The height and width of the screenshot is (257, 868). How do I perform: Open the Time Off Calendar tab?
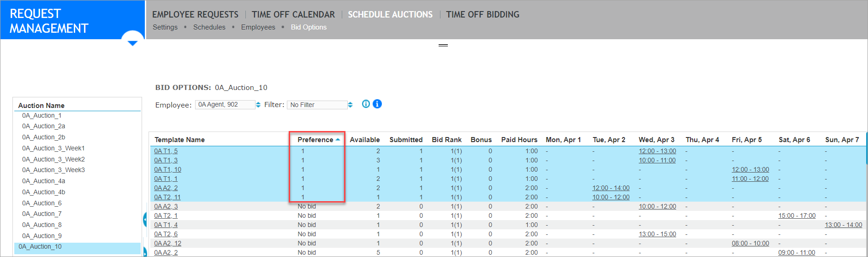(x=293, y=14)
